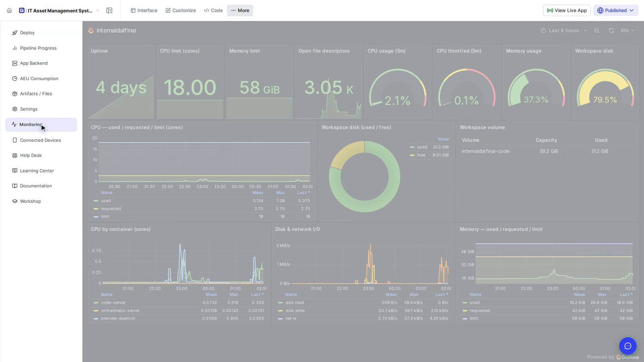
Task: Open the chat bubble widget
Action: [628, 346]
